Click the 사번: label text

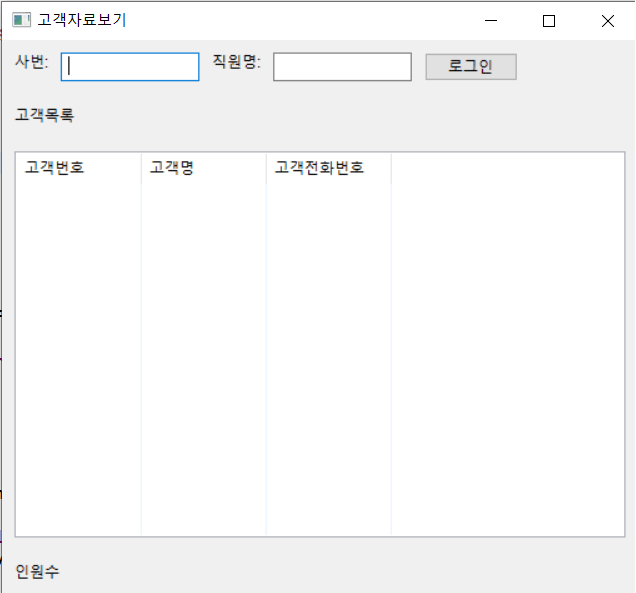click(x=32, y=62)
